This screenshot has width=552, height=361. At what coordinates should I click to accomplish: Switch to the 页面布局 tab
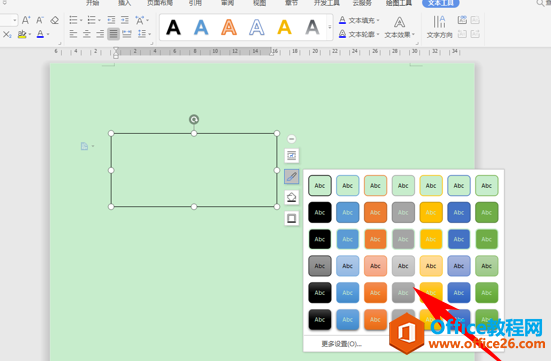click(160, 3)
